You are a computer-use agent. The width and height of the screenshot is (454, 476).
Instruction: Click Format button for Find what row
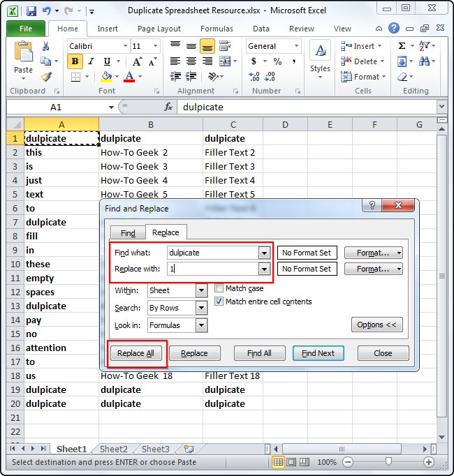tap(373, 253)
